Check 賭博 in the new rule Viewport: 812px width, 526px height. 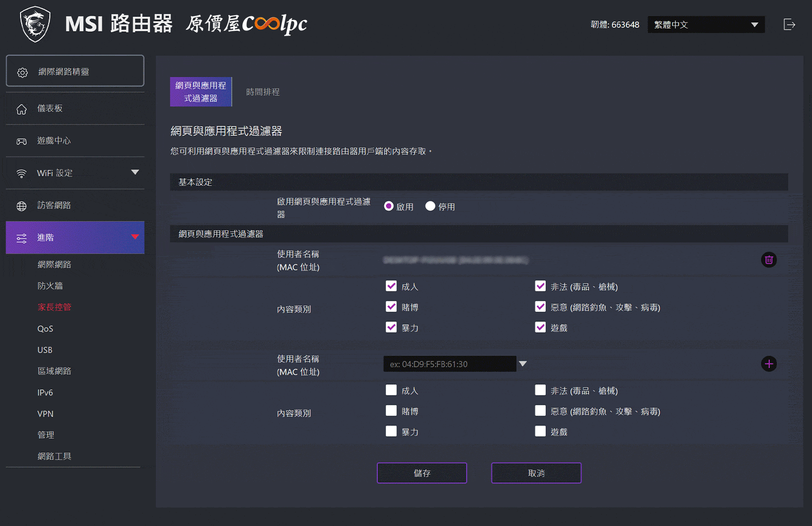391,410
